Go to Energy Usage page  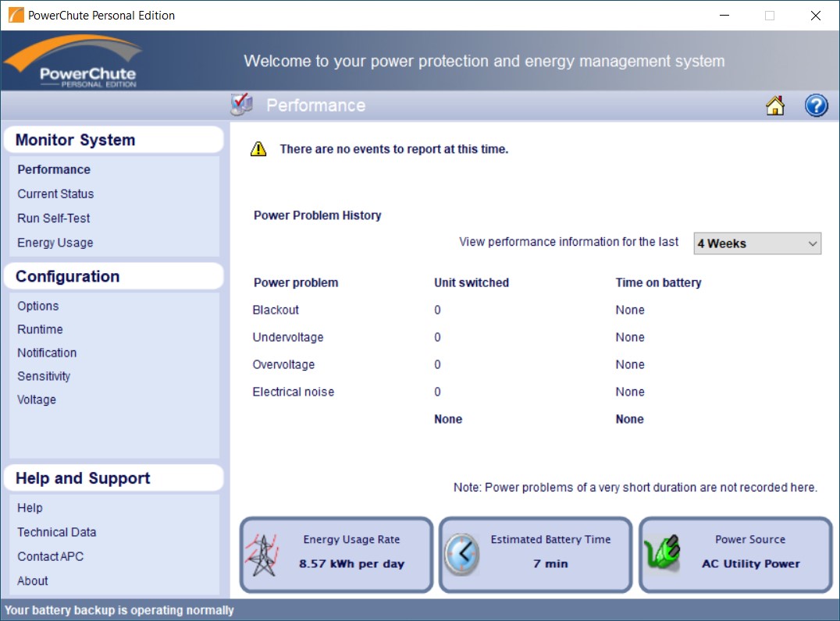pos(55,243)
